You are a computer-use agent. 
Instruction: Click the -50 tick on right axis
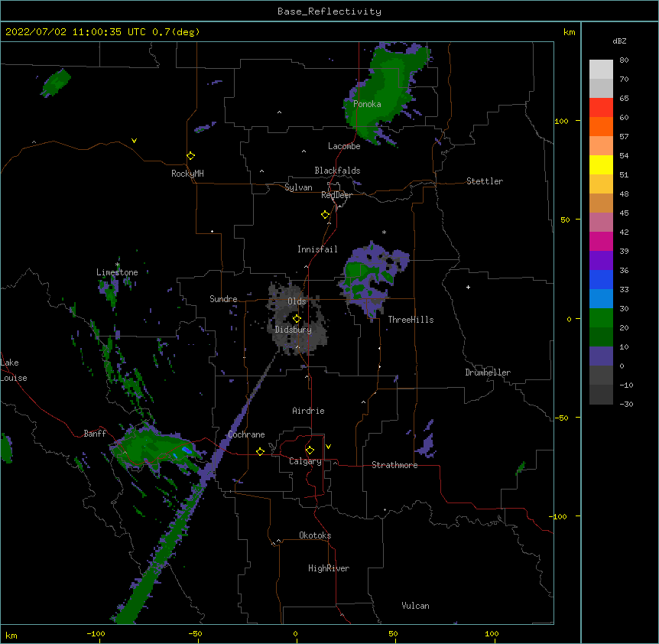pos(561,418)
